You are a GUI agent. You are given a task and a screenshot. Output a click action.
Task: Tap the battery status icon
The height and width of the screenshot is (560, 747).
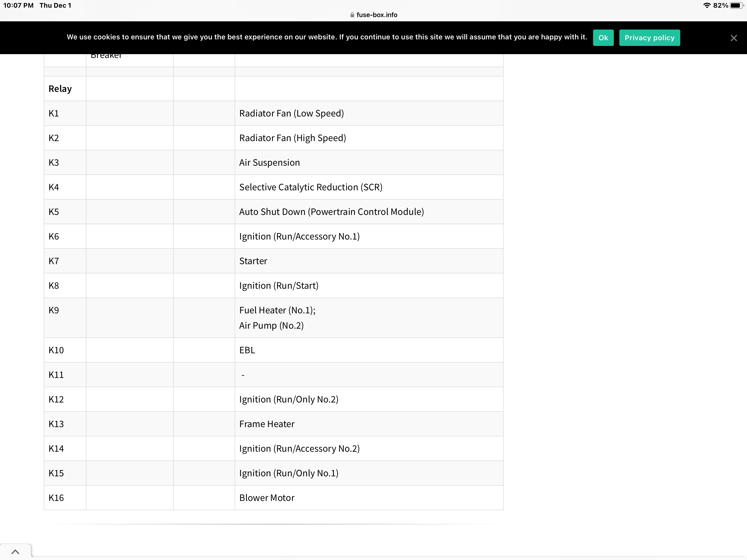[736, 5]
